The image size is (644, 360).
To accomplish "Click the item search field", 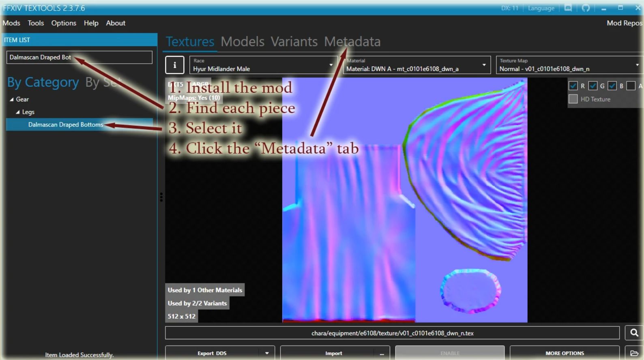I will tap(79, 57).
